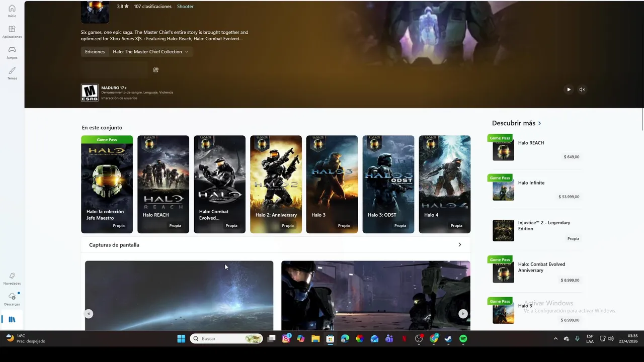Image resolution: width=644 pixels, height=362 pixels.
Task: Open Google Chrome from the taskbar
Action: [434, 339]
